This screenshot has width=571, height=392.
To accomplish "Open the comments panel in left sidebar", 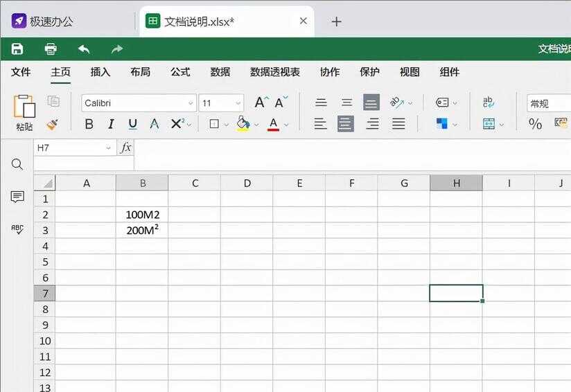I will 17,197.
